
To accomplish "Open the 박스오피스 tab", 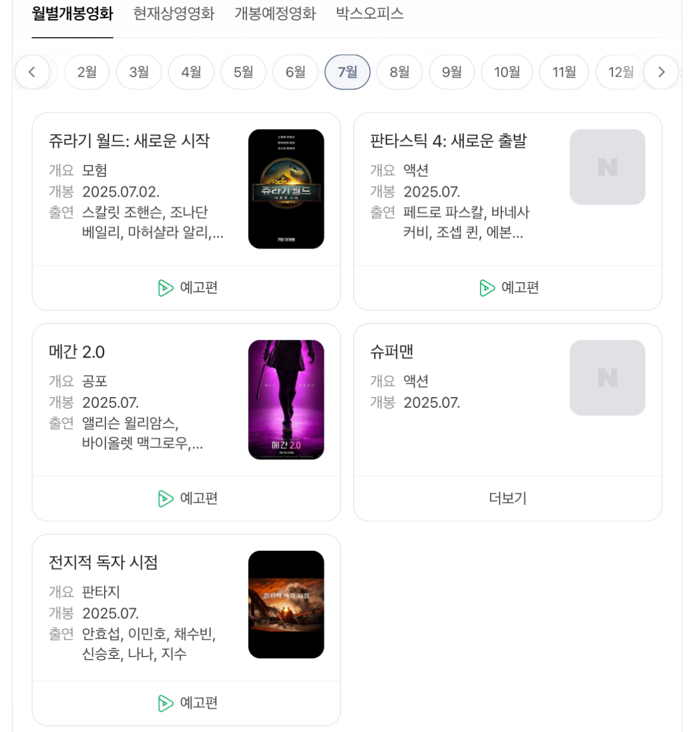I will (x=370, y=14).
